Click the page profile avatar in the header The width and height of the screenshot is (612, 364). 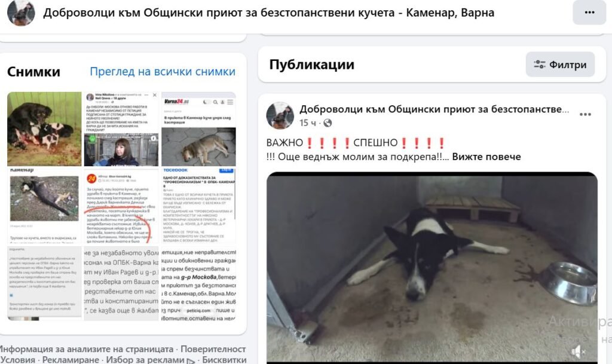pyautogui.click(x=21, y=13)
